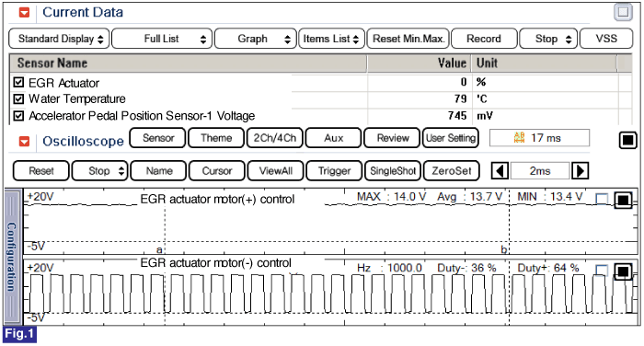
Task: Click Reset Min.Max. button
Action: (x=408, y=39)
